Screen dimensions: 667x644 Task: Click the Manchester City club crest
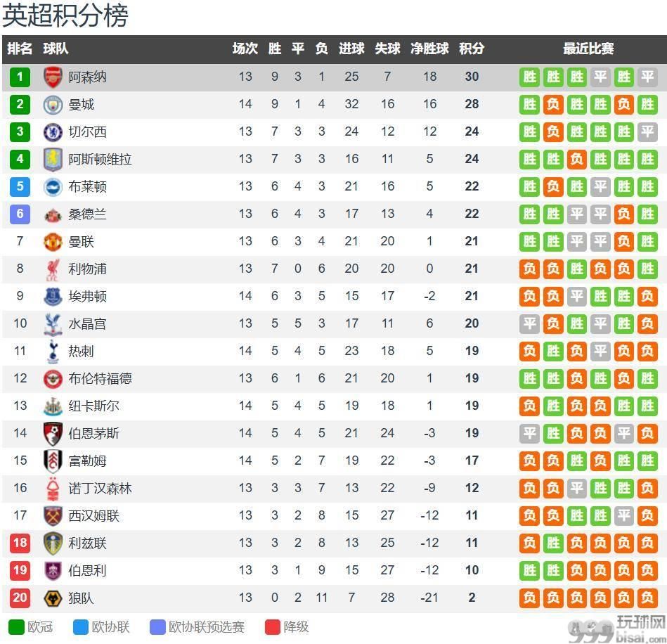pyautogui.click(x=53, y=104)
